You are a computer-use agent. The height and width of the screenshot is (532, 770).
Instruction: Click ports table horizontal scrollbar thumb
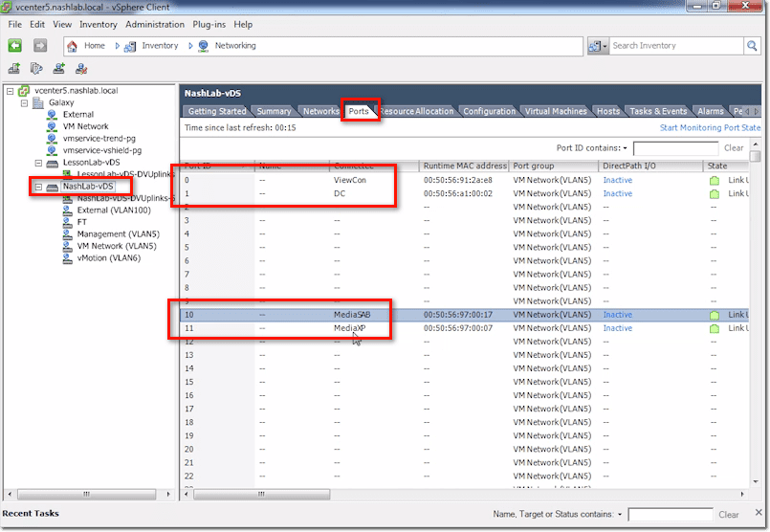tap(261, 494)
